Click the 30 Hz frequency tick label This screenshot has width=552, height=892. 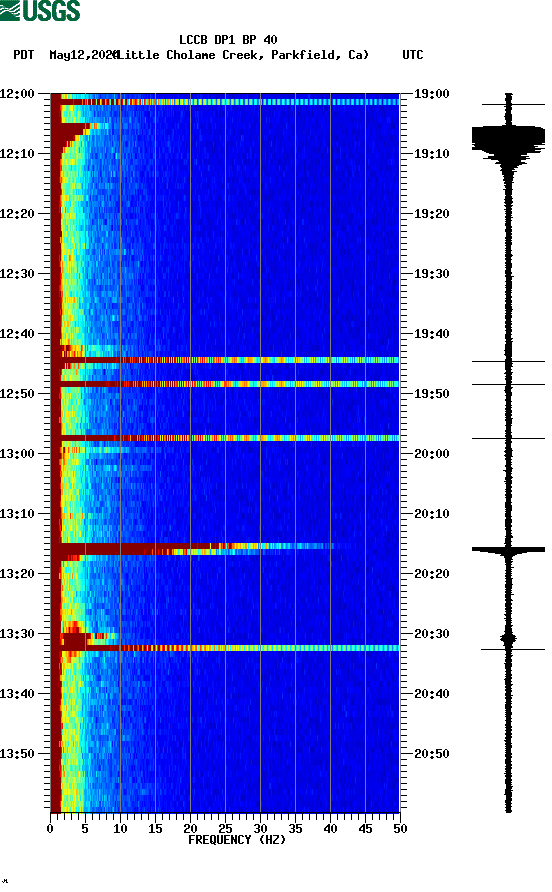pos(260,829)
